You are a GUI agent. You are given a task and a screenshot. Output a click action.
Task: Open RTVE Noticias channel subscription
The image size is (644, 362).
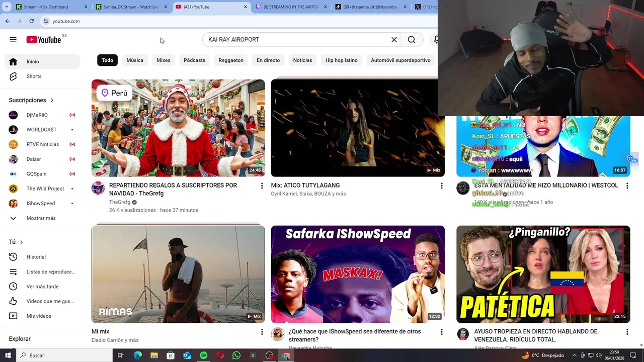click(x=42, y=144)
